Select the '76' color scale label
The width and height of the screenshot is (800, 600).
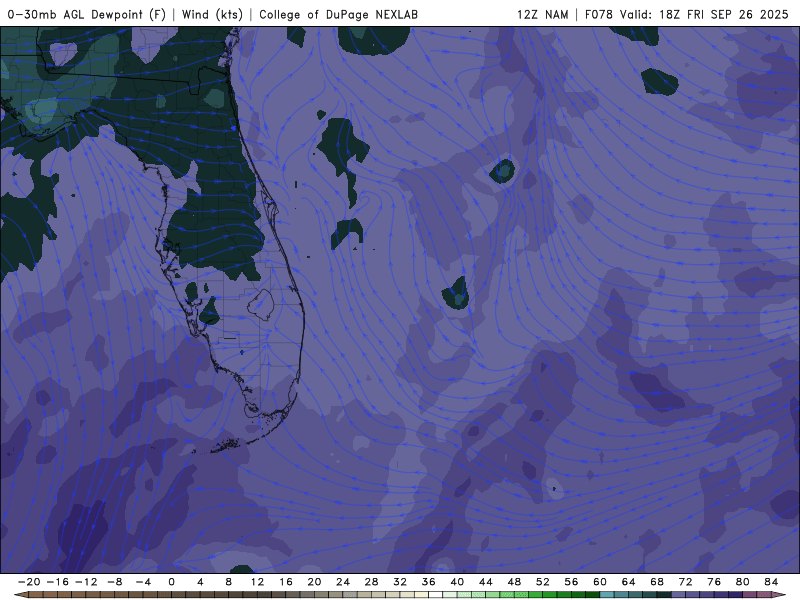(x=714, y=582)
